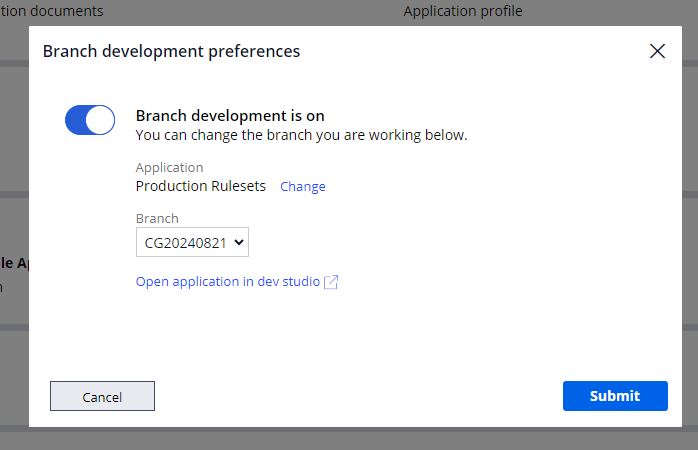The image size is (698, 450).
Task: Click the Change link beside Production Rulesets
Action: coord(302,186)
